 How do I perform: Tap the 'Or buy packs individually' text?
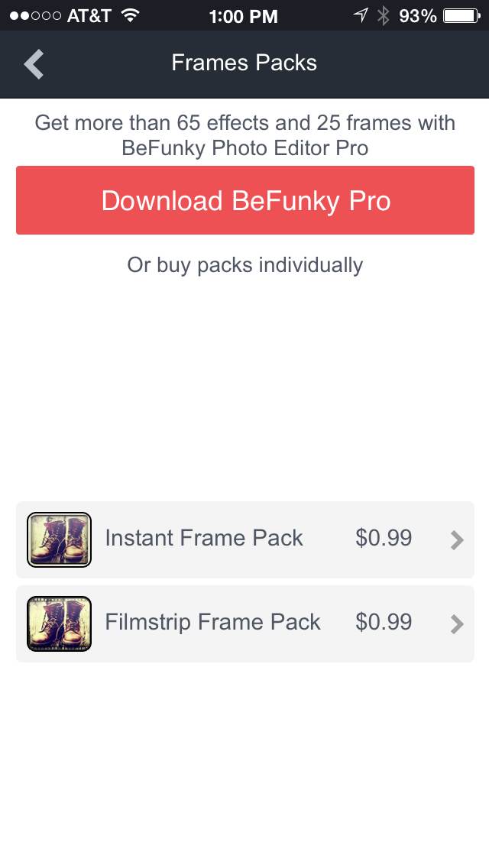[x=244, y=265]
